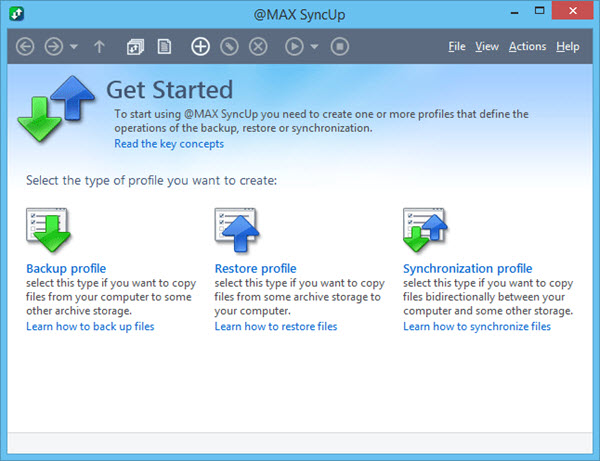Click the Synchronization profile arrows icon
Screen dimensions: 600x461
pos(425,230)
